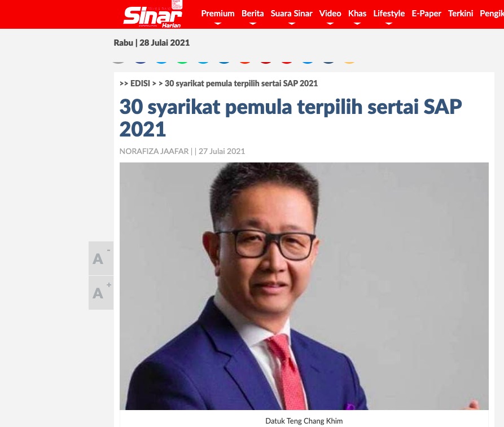This screenshot has width=504, height=427.
Task: Increase article font size with A+ button
Action: [x=101, y=293]
